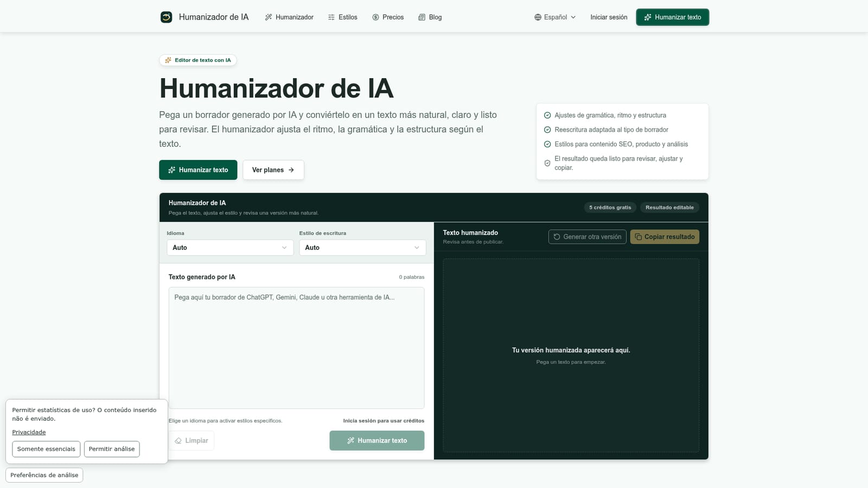Click the sparkle icon in header Humanizar texto
868x488 pixels.
[648, 17]
